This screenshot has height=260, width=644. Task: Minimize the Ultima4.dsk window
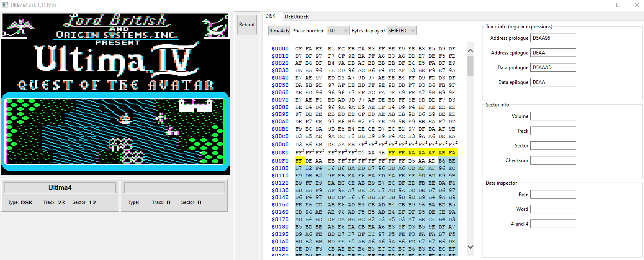point(600,5)
